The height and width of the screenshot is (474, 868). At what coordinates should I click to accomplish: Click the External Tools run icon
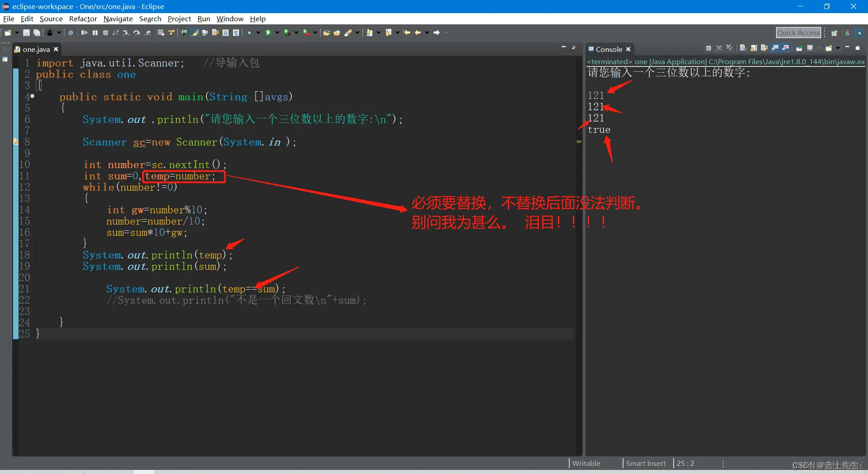306,33
